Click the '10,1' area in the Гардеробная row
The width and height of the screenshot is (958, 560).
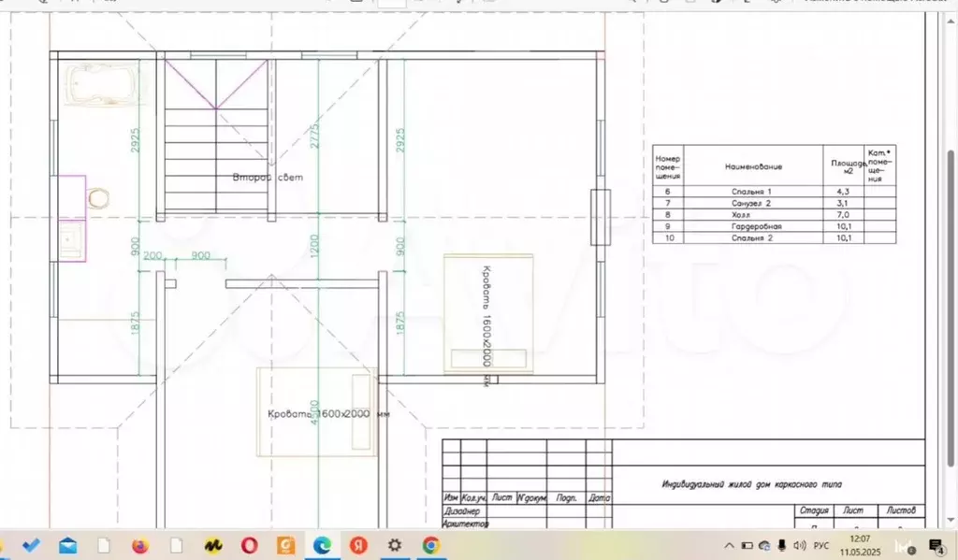click(x=843, y=226)
